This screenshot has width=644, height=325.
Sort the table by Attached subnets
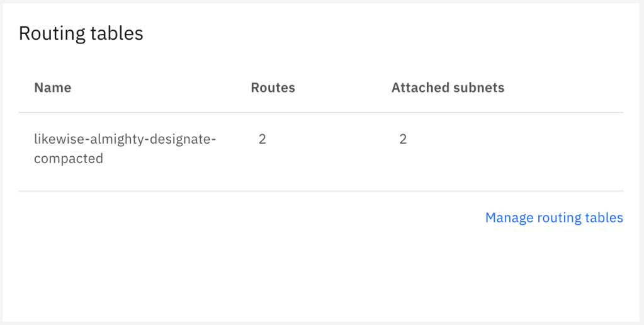448,88
